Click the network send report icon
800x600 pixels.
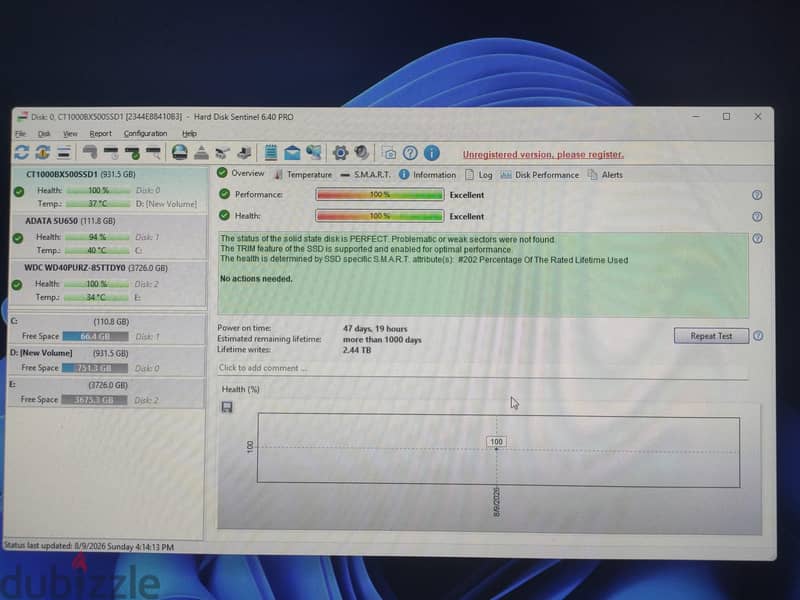(x=314, y=152)
